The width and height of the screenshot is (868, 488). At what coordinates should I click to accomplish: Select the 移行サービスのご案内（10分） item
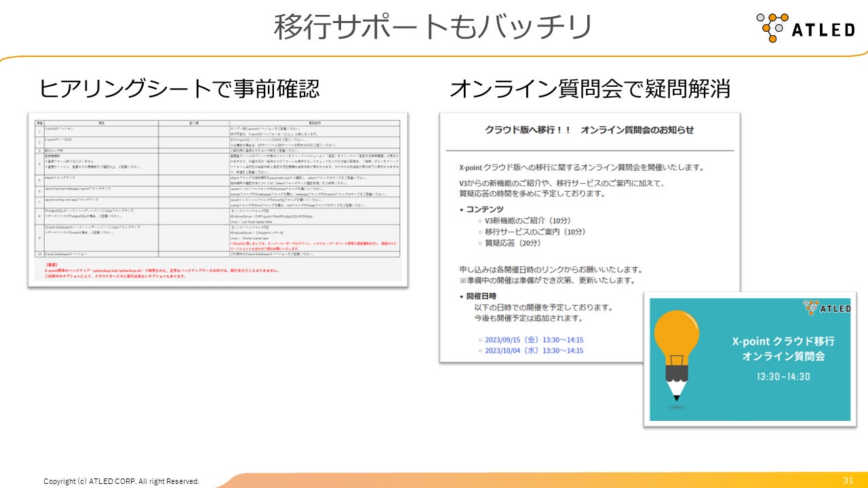(x=535, y=232)
